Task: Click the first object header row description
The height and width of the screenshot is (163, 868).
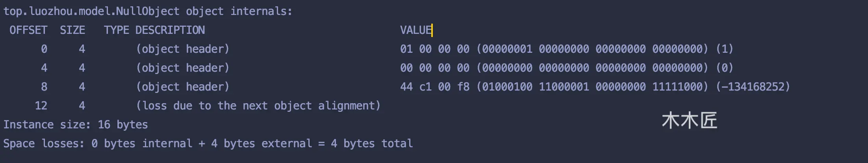Action: 183,49
